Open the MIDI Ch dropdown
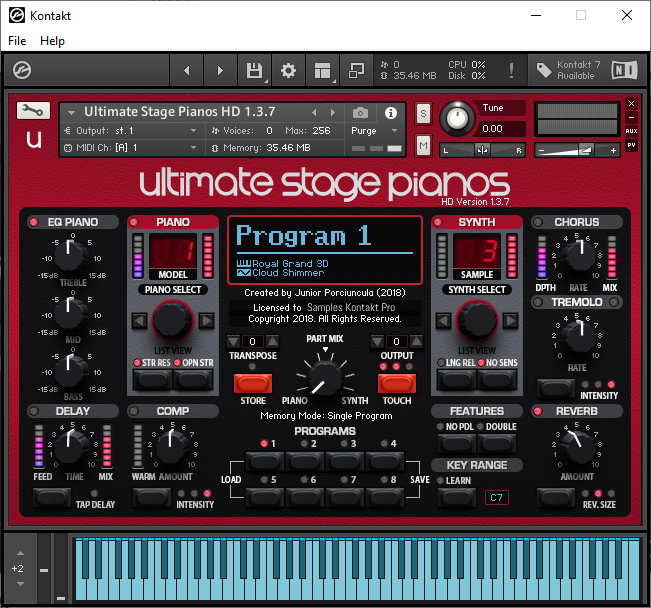Screen dimensions: 651x608 pyautogui.click(x=133, y=148)
